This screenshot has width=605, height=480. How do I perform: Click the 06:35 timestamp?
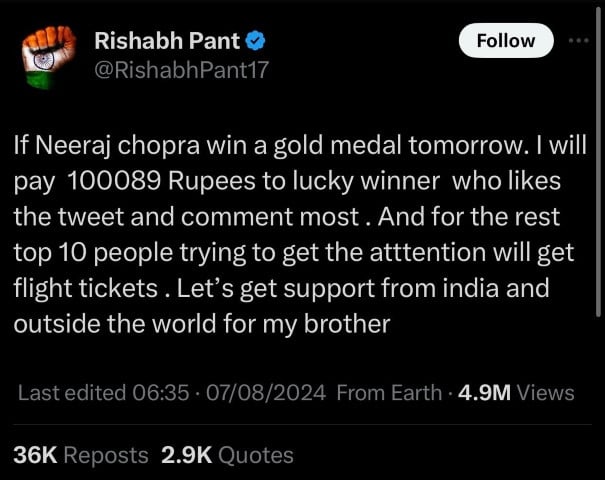pos(161,393)
